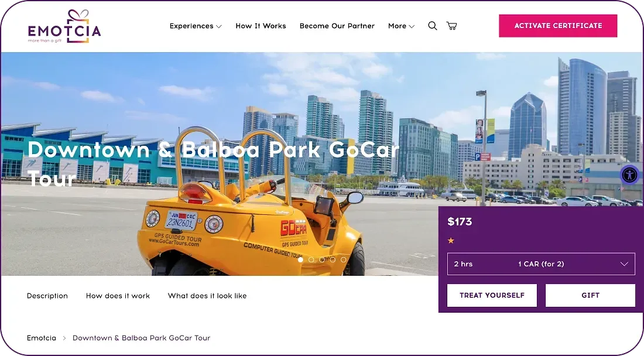Switch to What does it look like tab

pos(207,296)
